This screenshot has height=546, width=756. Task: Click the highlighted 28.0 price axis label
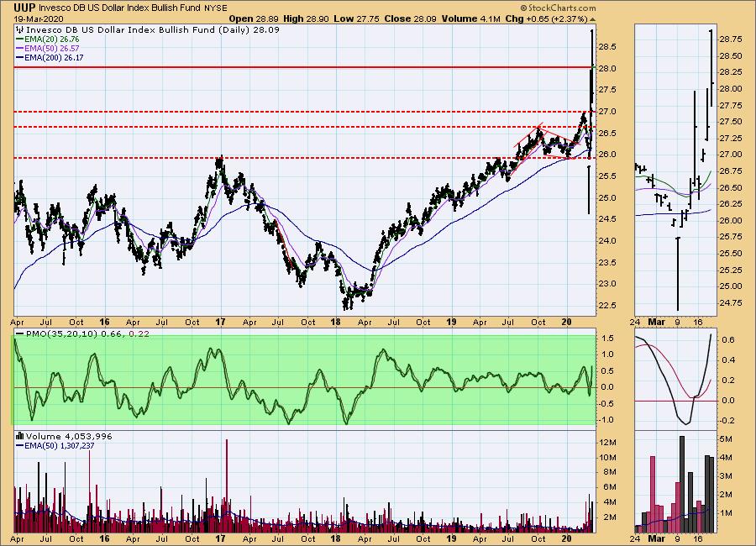click(x=607, y=69)
